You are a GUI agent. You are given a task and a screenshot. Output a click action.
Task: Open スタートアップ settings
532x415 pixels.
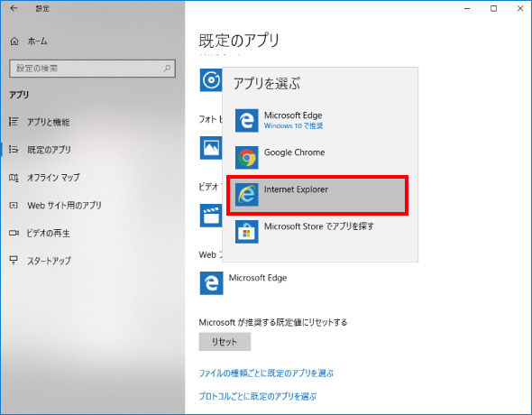click(x=50, y=261)
